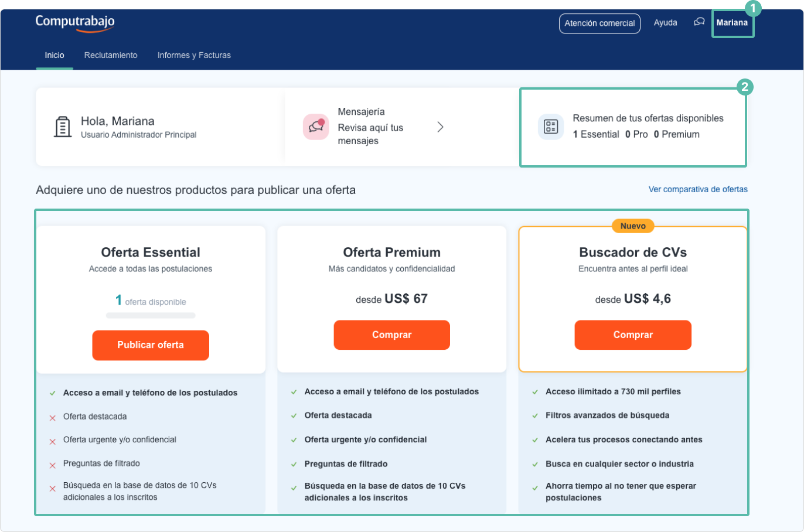
Task: Go to the Inicio tab
Action: coord(54,55)
